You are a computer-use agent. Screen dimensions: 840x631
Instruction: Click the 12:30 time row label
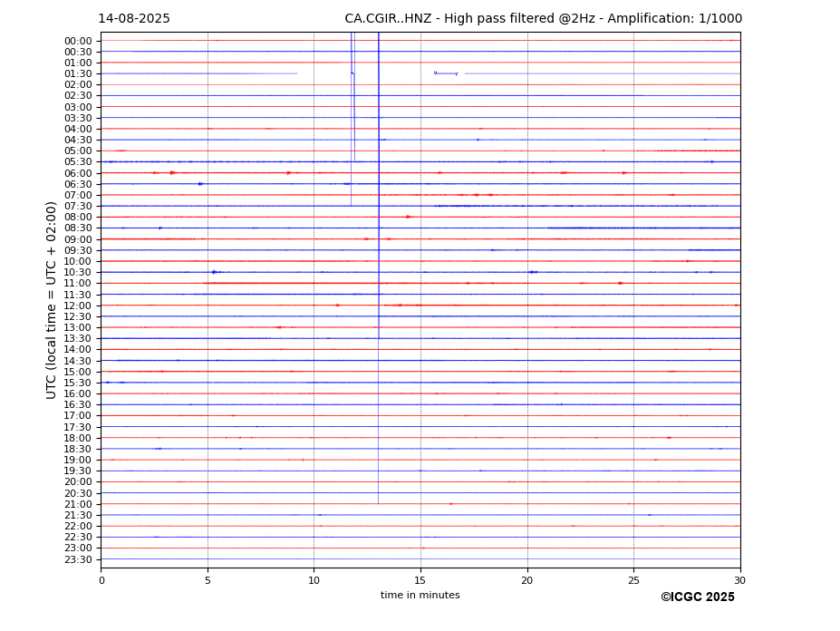[78, 316]
